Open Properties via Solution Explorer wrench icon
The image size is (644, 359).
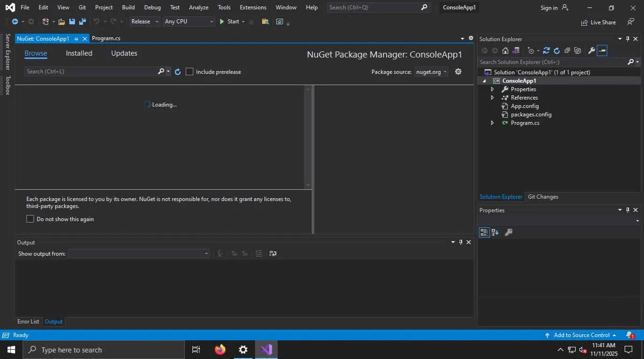[592, 50]
